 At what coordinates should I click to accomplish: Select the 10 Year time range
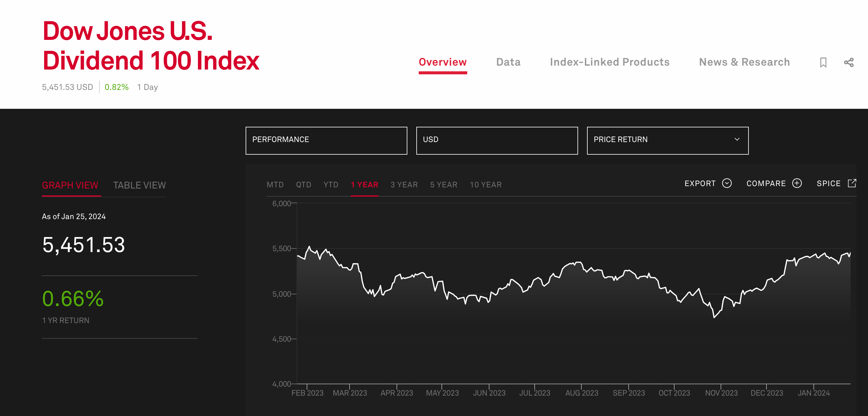[x=486, y=185]
